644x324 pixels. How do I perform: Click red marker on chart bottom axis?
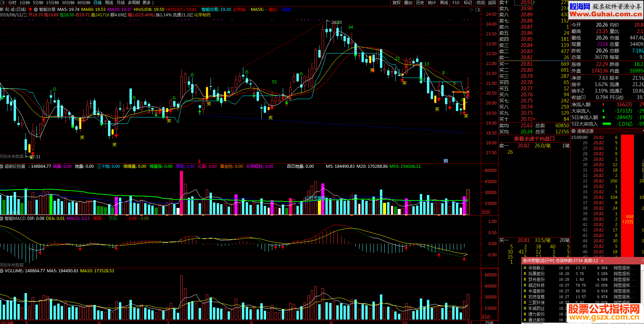pos(199,161)
